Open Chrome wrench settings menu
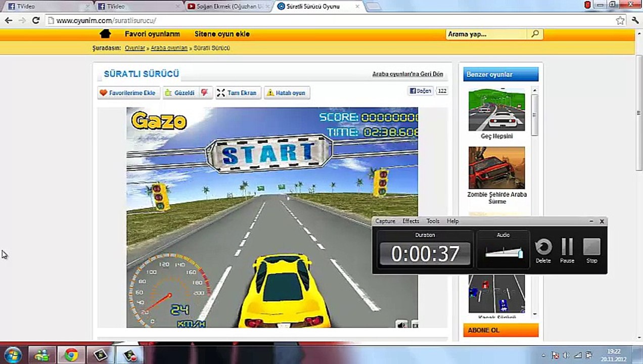This screenshot has width=643, height=364. click(x=635, y=21)
